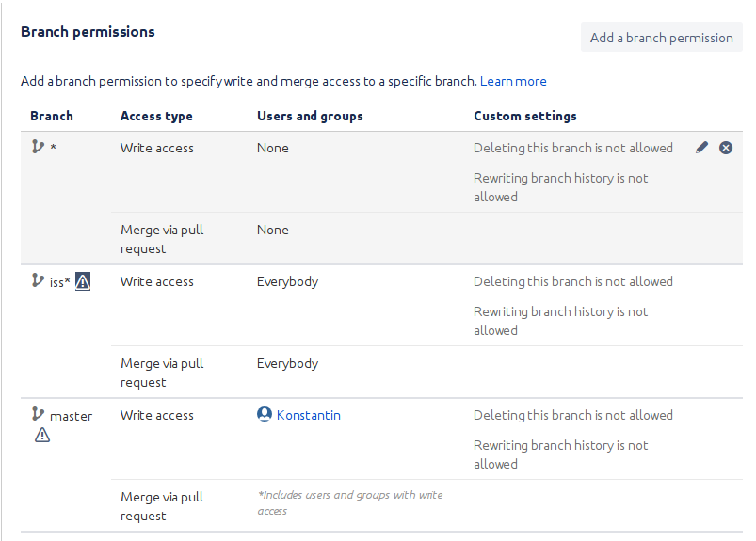Select the Custom settings column header
The height and width of the screenshot is (541, 756).
tap(525, 116)
